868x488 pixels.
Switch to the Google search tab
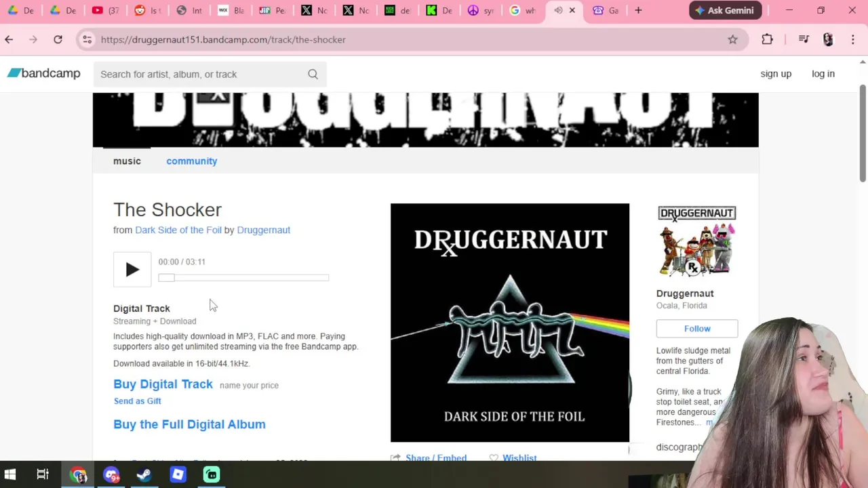(524, 10)
